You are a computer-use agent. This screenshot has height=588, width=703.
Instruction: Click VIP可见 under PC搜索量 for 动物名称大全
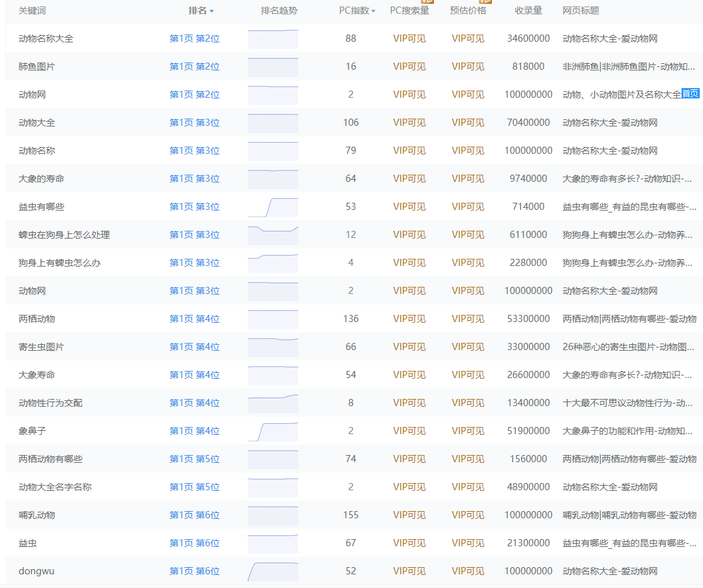point(409,38)
